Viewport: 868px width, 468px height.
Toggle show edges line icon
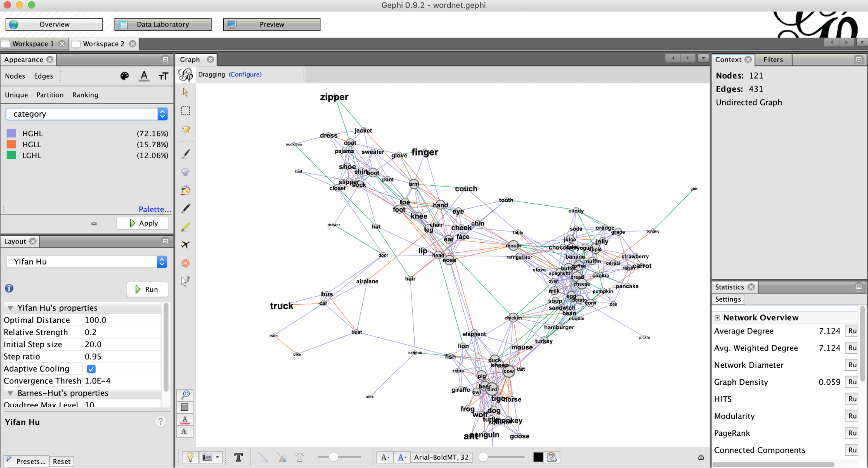coord(263,457)
